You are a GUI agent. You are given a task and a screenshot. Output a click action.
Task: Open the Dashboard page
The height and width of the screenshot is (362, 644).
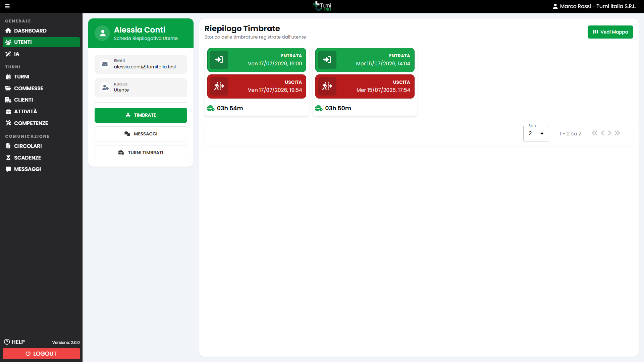click(41, 31)
